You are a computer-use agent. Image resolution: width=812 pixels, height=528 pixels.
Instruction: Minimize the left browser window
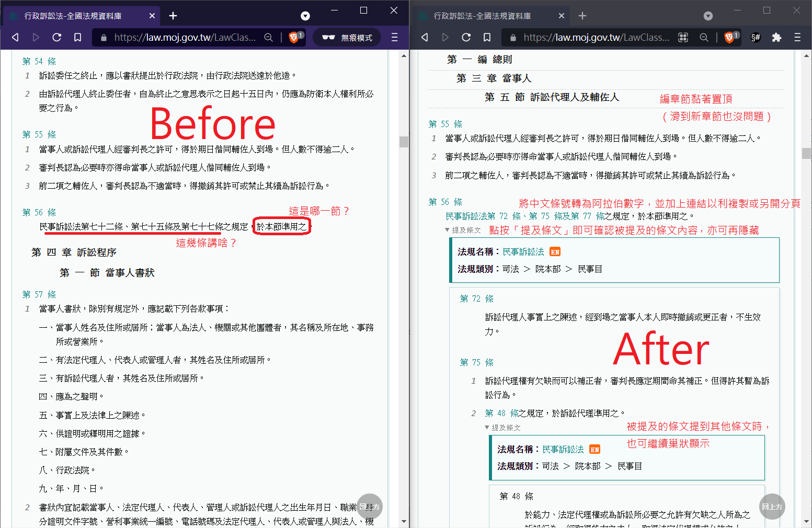click(x=335, y=10)
